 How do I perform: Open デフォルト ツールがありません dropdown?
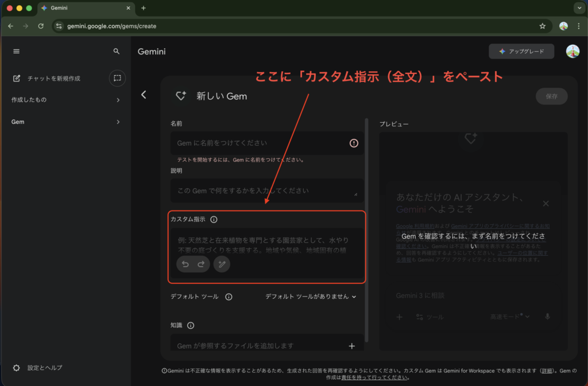point(311,297)
